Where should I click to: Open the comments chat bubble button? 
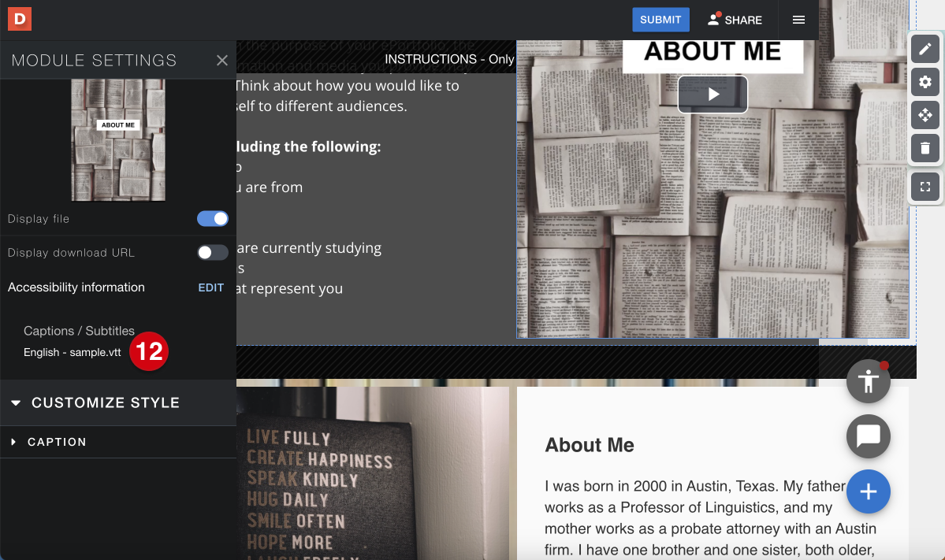[868, 436]
